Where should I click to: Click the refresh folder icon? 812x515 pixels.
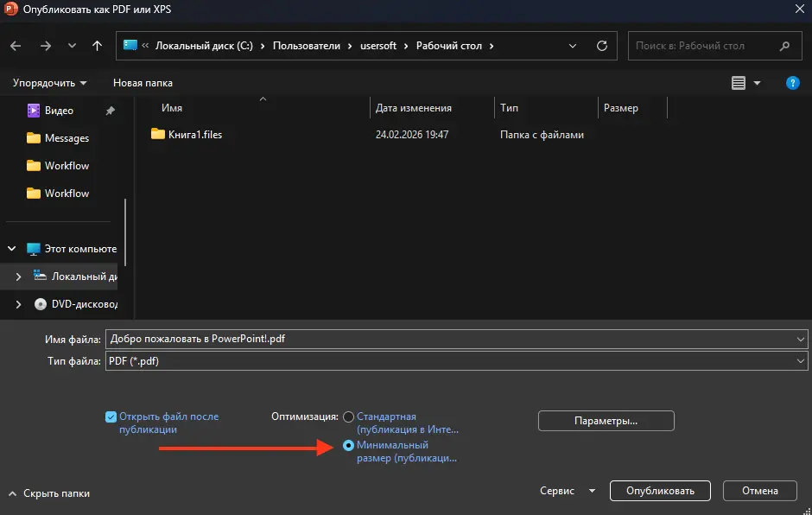pyautogui.click(x=602, y=46)
